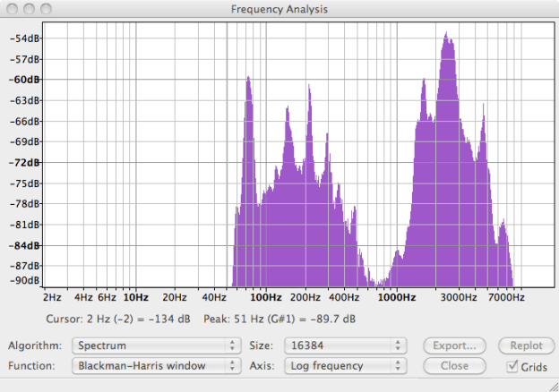Click the spectrum dip just below 1000Hz
This screenshot has height=392, width=559.
(374, 279)
